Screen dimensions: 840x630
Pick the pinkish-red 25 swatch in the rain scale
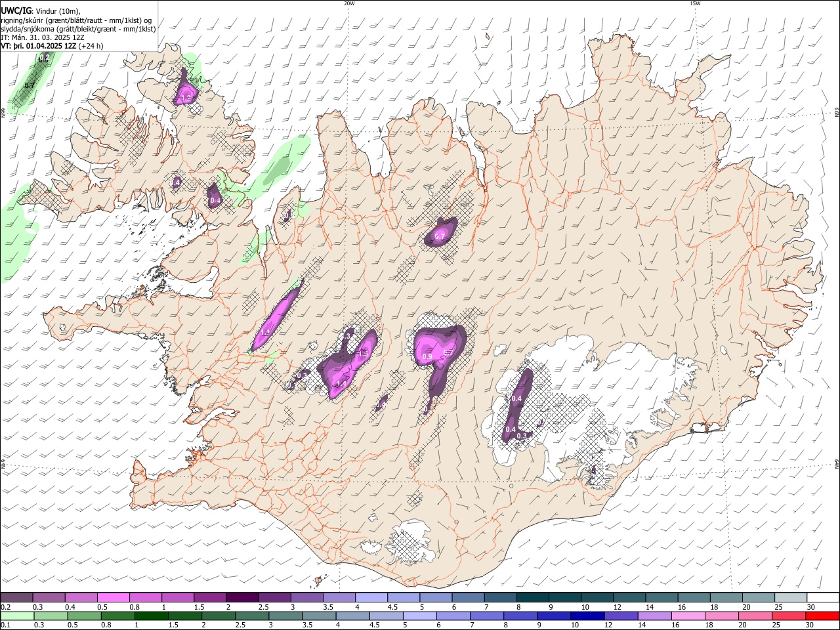pyautogui.click(x=788, y=616)
